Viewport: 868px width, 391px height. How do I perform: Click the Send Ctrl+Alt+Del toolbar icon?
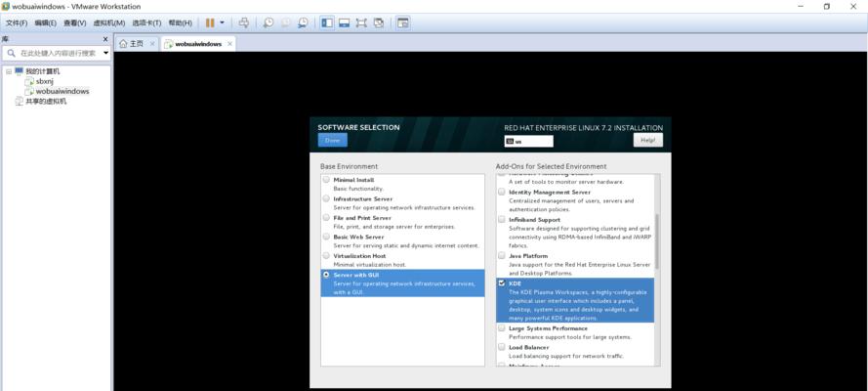click(243, 22)
